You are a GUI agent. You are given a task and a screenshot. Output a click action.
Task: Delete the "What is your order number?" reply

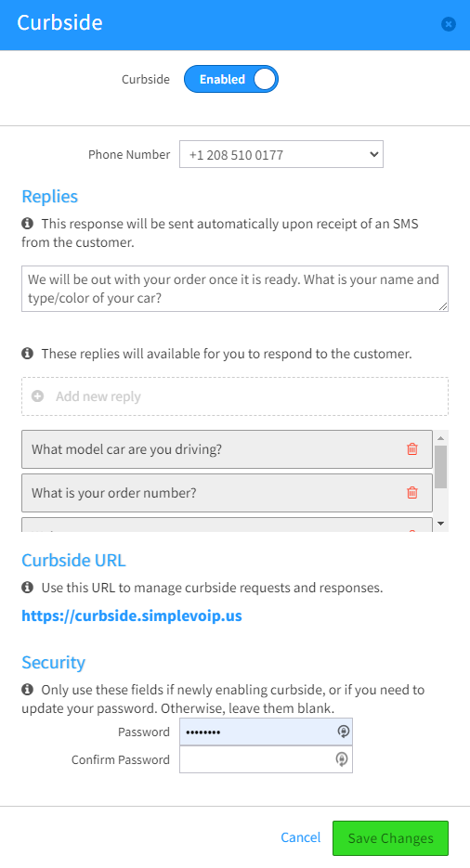411,493
